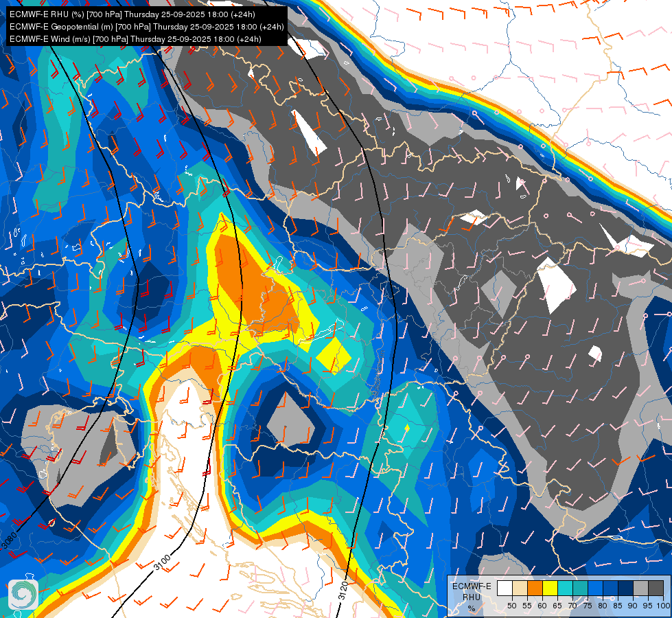This screenshot has width=672, height=618.
Task: Click the light gray 90-95% legend swatch
Action: pos(640,588)
